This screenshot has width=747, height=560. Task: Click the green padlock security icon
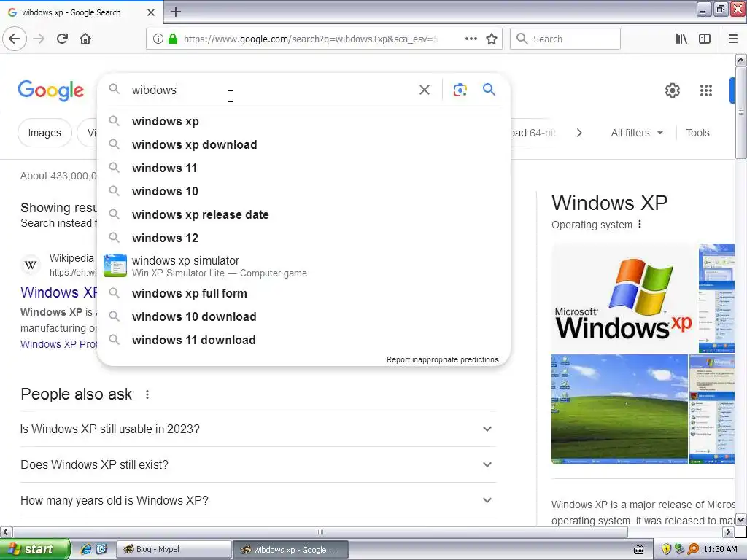tap(173, 39)
